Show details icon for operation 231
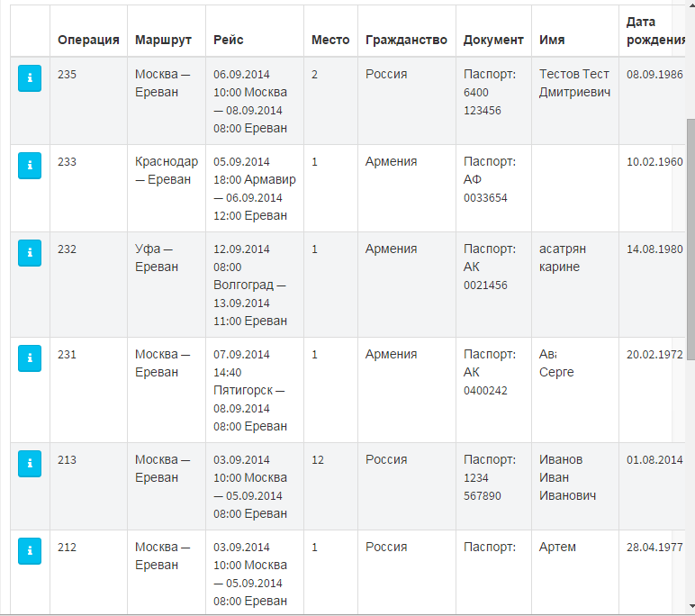 30,358
